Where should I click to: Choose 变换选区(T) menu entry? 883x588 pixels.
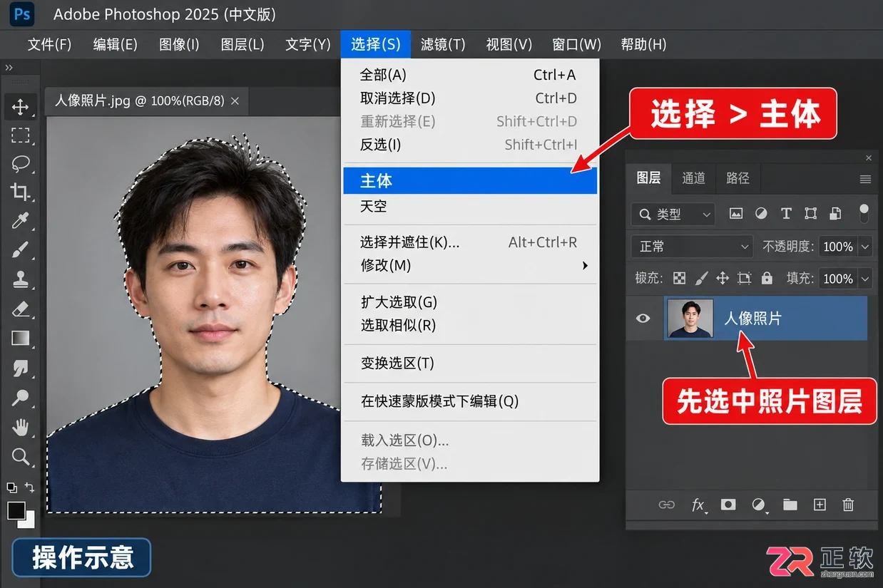pos(469,363)
